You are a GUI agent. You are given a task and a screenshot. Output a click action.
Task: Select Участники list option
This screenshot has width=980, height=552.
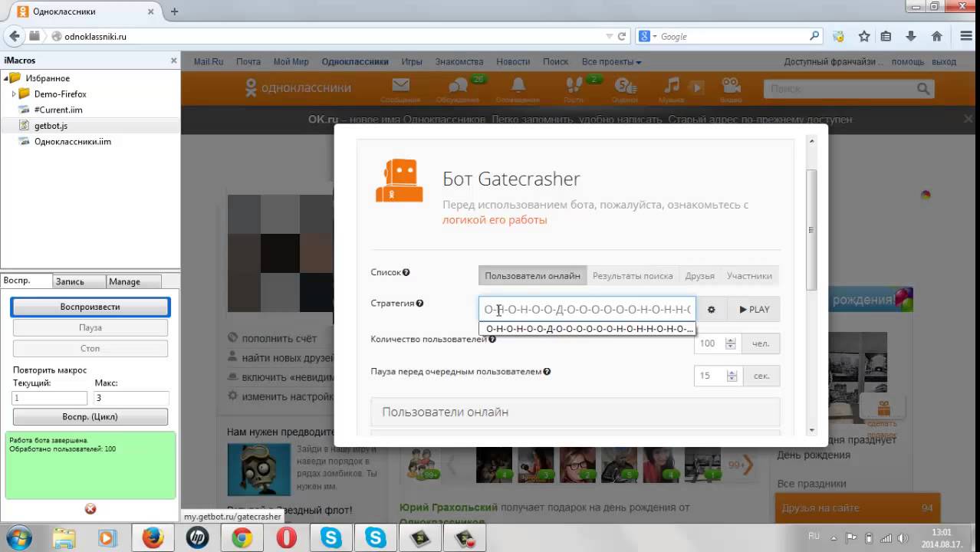coord(749,276)
